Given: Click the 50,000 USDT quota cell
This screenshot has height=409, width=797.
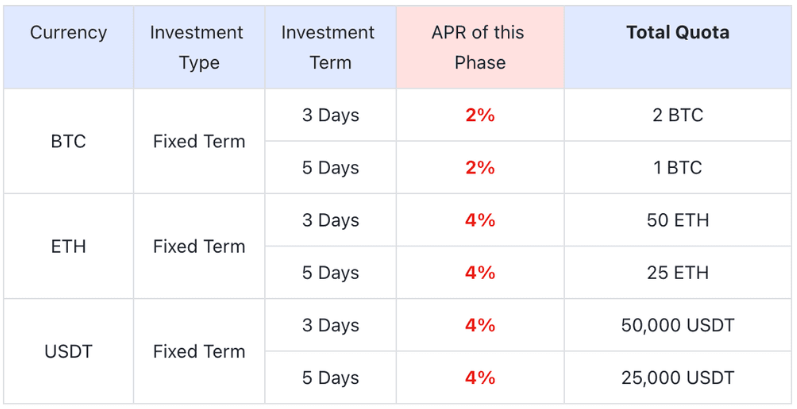Looking at the screenshot, I should [x=677, y=325].
